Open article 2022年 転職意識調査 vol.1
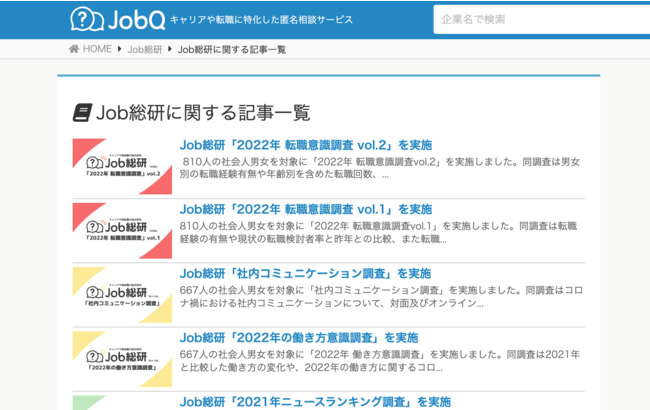650x410 pixels. pos(306,209)
